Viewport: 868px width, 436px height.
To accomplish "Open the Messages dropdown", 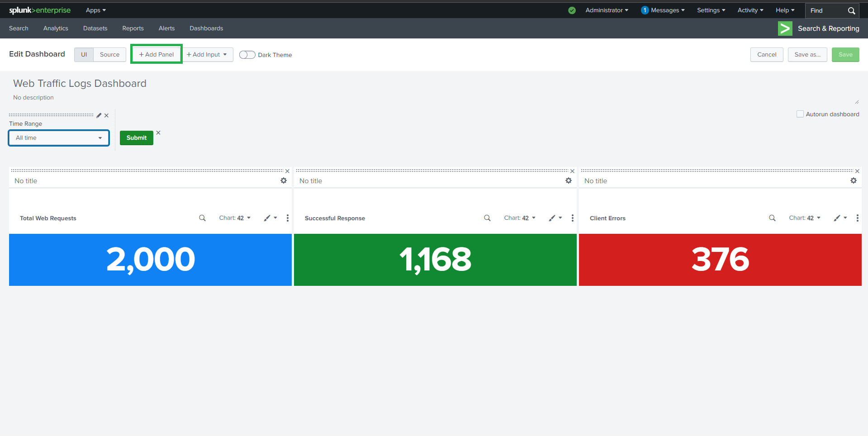I will 663,10.
